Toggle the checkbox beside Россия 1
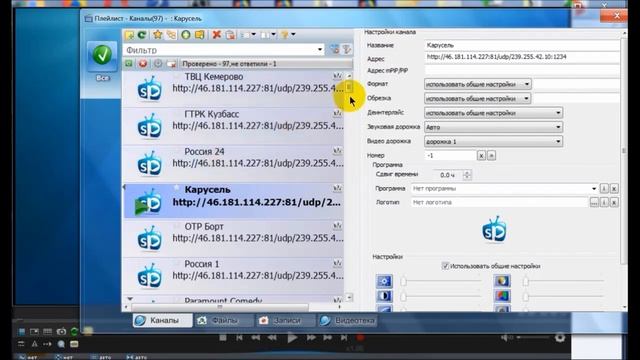Screen dimensions: 640x360 [176, 264]
